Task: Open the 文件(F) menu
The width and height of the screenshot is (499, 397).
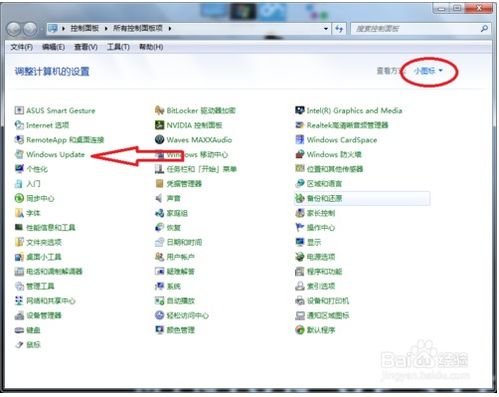Action: click(x=21, y=47)
